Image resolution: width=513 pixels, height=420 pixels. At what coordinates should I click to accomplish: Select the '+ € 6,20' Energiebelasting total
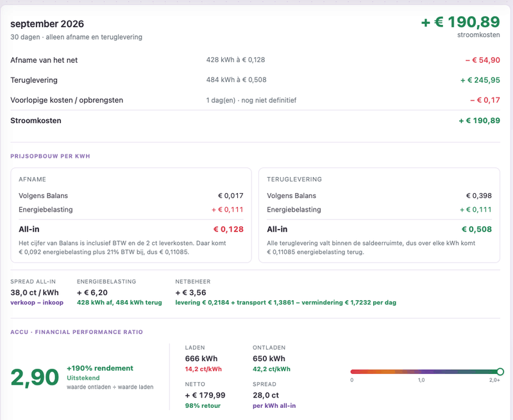[x=92, y=292]
